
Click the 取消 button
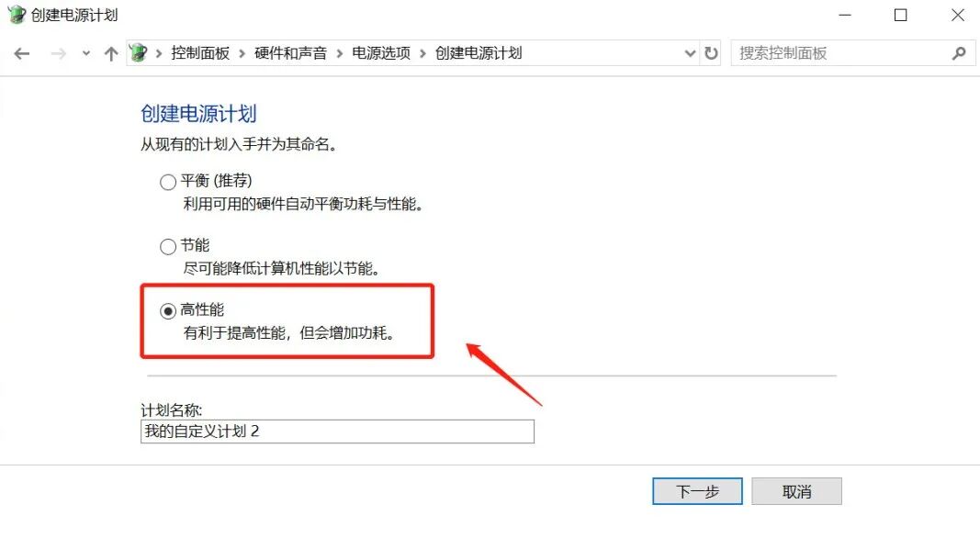point(797,491)
